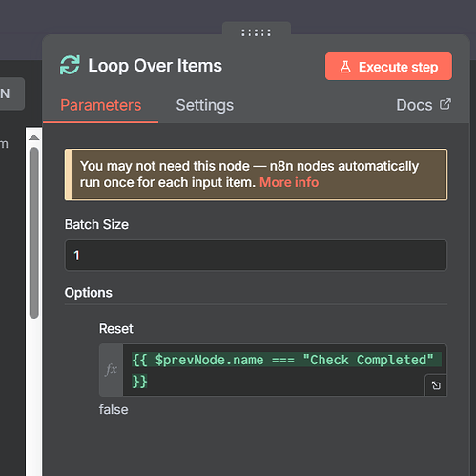Click the Options section header
The height and width of the screenshot is (476, 476).
click(89, 293)
